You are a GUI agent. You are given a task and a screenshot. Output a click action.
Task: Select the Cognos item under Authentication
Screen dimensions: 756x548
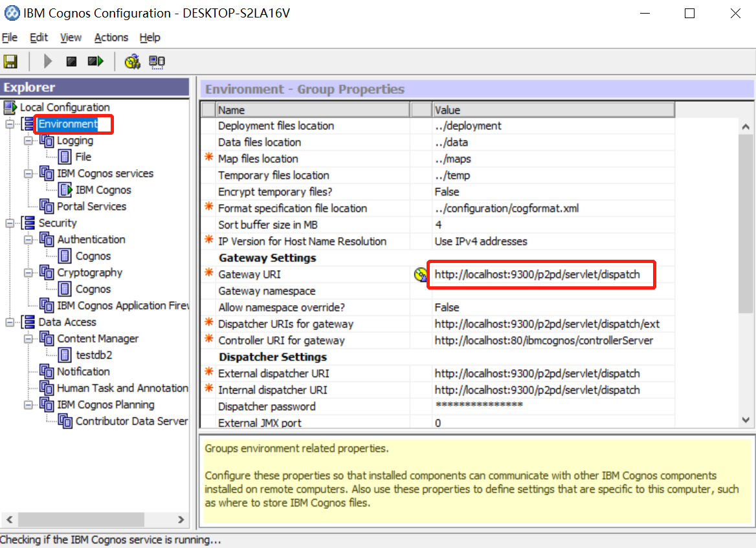93,256
